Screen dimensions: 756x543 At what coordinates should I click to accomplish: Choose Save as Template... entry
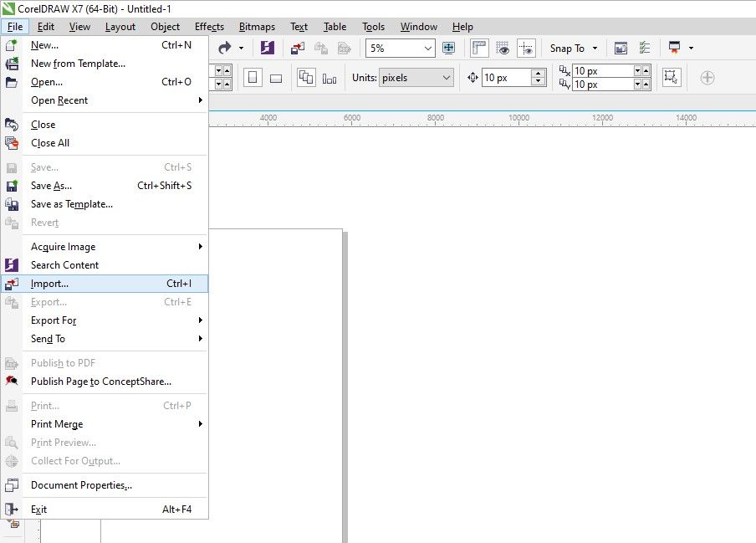click(x=105, y=204)
